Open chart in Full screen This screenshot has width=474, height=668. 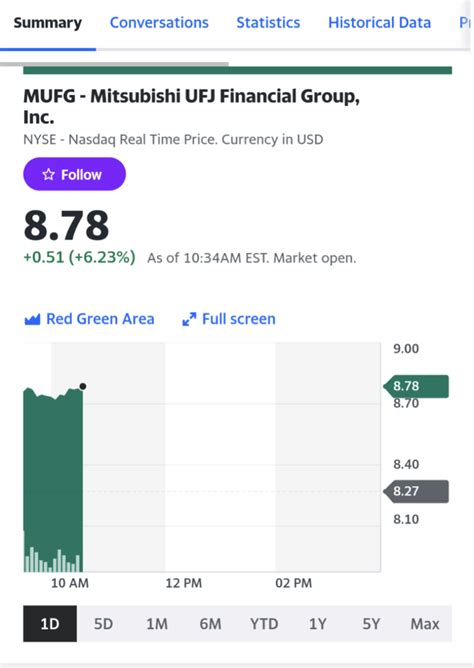(x=229, y=319)
